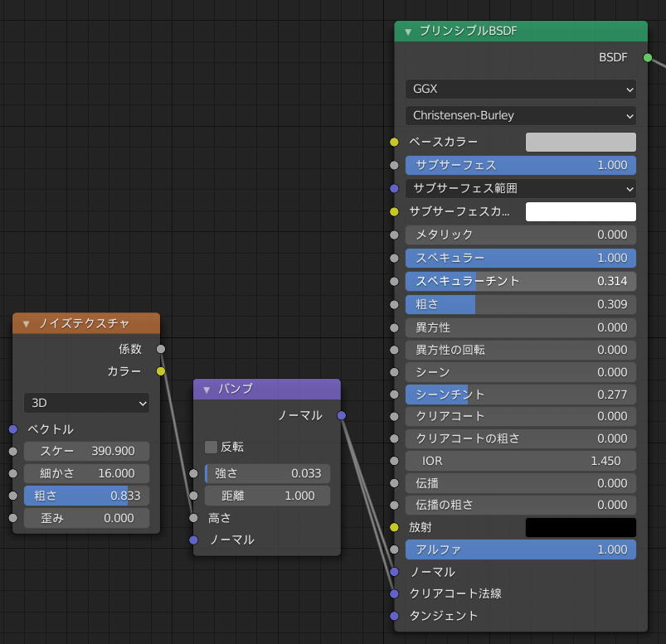
Task: Open the GGX distribution dropdown
Action: (x=521, y=90)
